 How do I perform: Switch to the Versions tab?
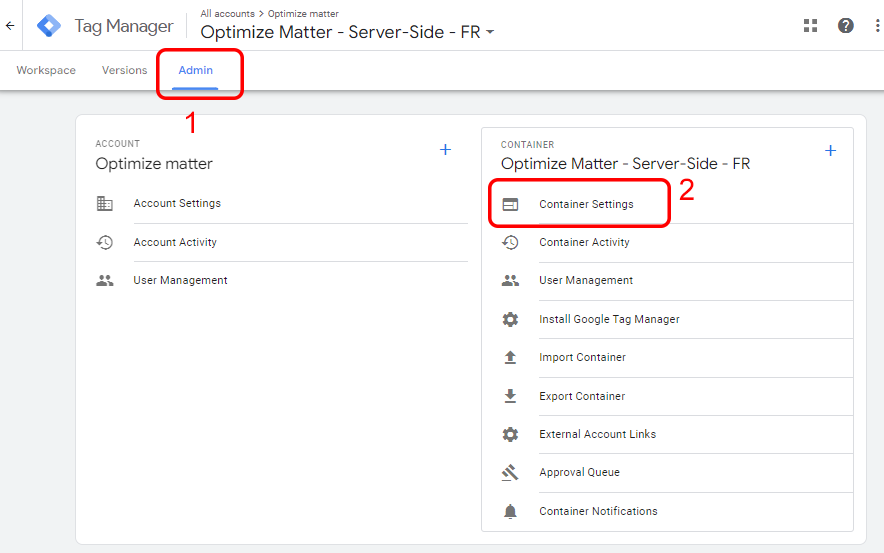coord(124,70)
